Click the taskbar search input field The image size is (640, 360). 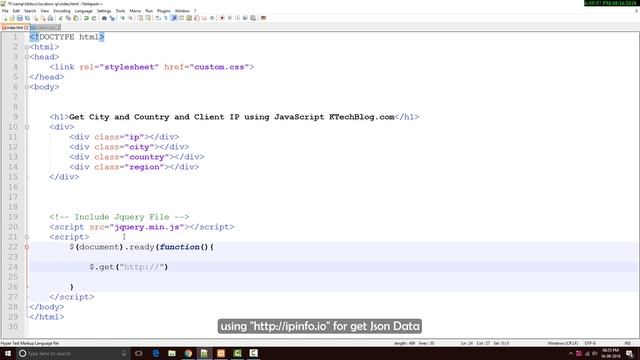pos(73,353)
